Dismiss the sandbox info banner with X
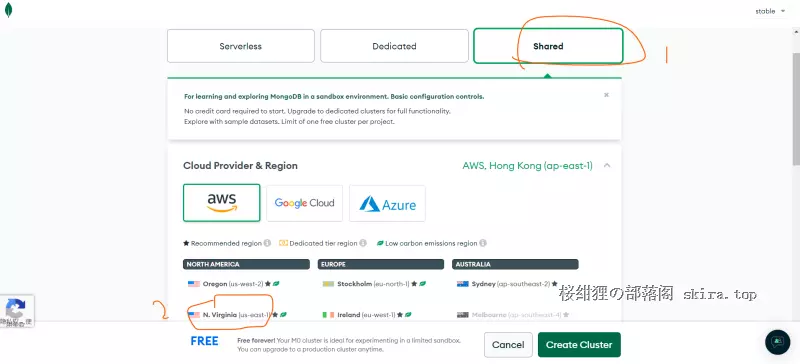 [606, 95]
